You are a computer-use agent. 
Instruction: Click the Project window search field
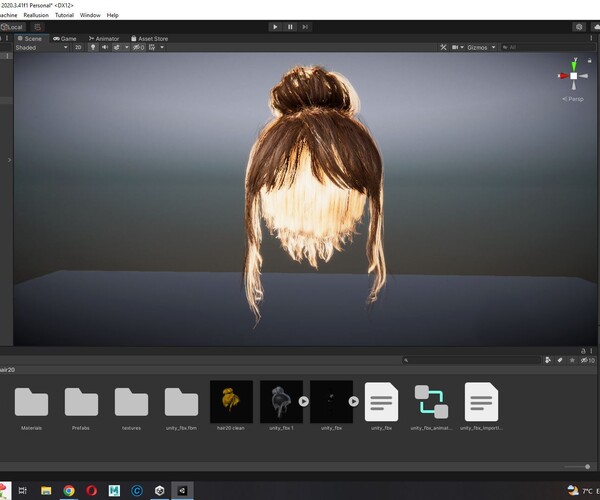coord(471,360)
